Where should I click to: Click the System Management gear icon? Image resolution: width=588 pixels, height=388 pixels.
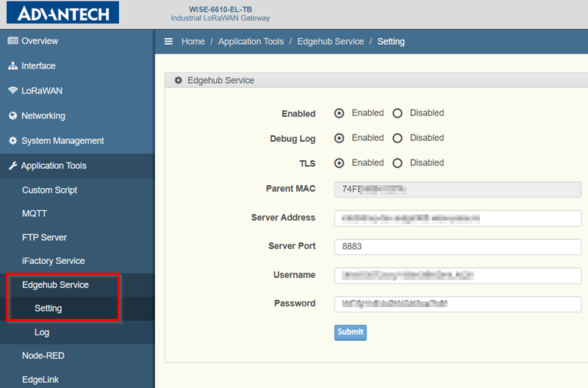click(x=12, y=141)
